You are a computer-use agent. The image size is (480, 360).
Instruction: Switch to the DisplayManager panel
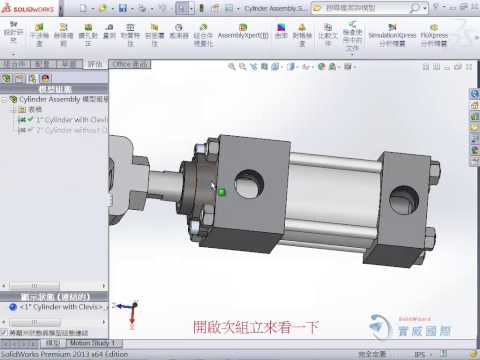click(45, 79)
